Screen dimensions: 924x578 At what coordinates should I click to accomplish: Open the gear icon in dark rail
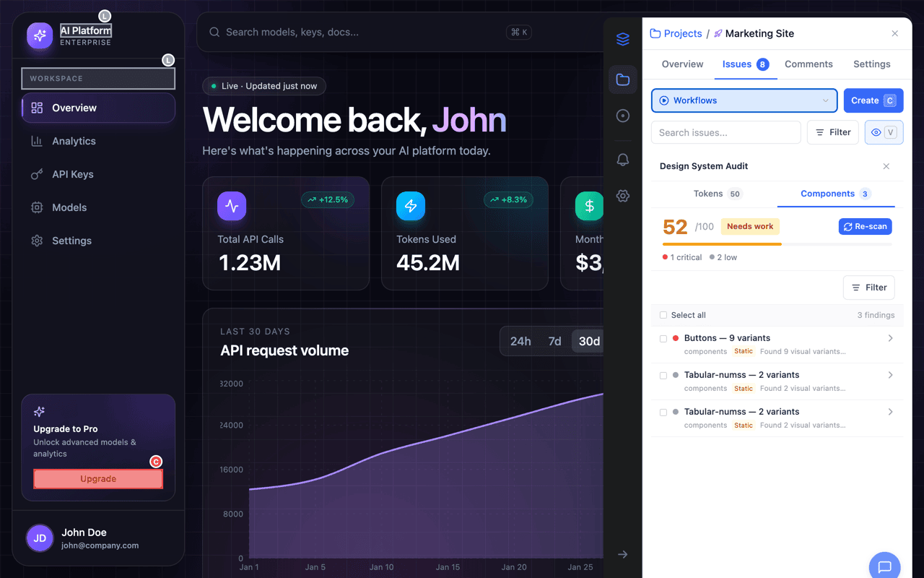click(623, 196)
